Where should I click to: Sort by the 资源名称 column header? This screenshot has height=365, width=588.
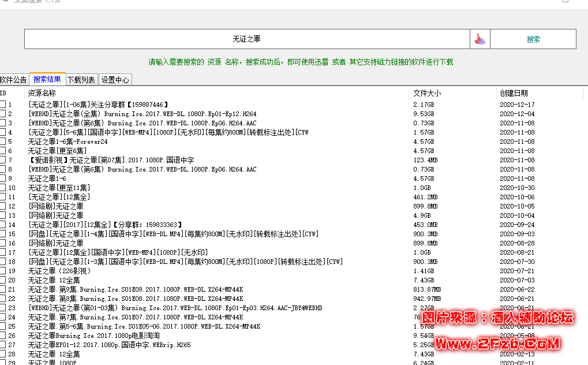tap(42, 93)
